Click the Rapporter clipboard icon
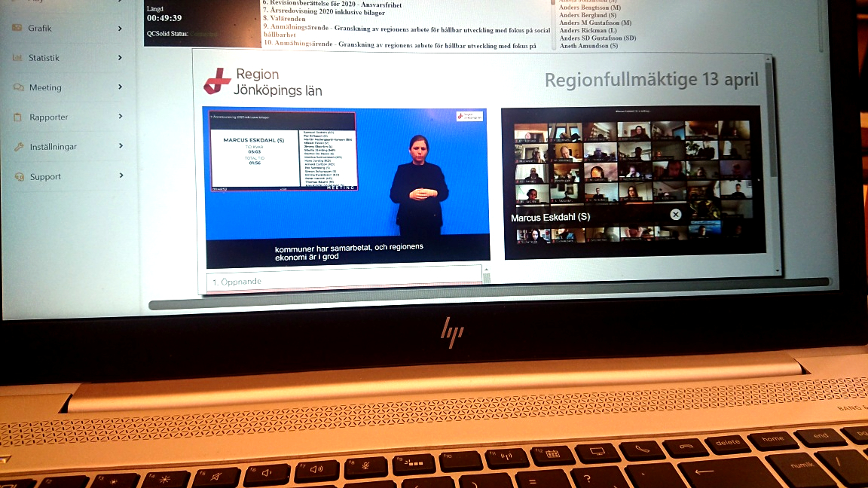Screen dimensions: 868x488 (18, 117)
